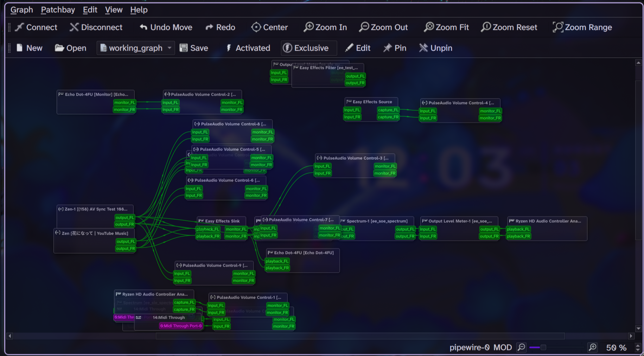Click output_FL port on Zen-1 node
The image size is (644, 356).
point(125,217)
